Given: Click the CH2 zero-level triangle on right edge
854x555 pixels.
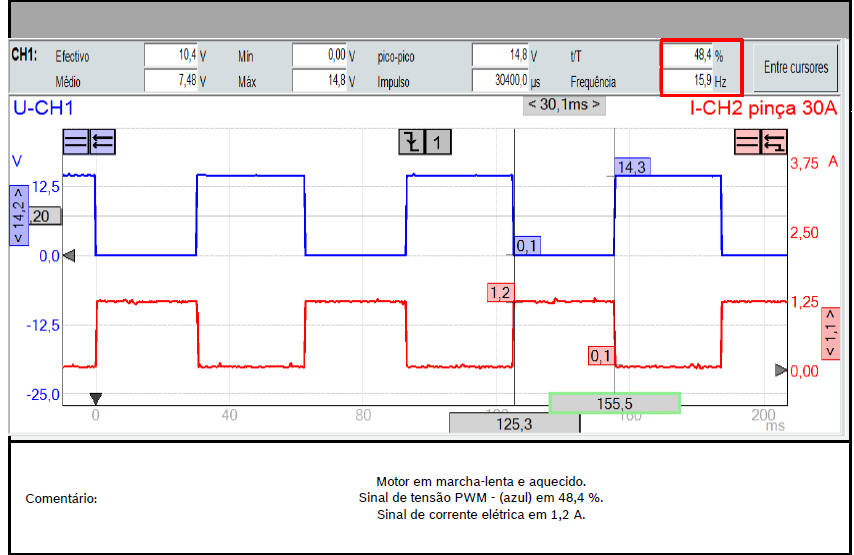Looking at the screenshot, I should [781, 371].
